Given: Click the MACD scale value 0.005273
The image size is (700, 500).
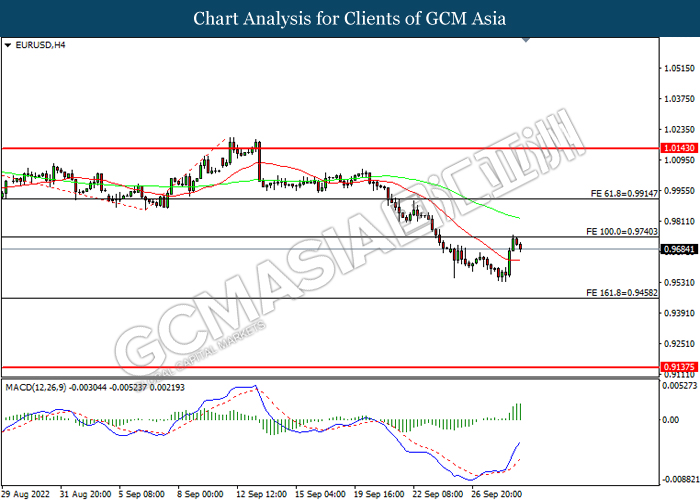Looking at the screenshot, I should click(679, 385).
